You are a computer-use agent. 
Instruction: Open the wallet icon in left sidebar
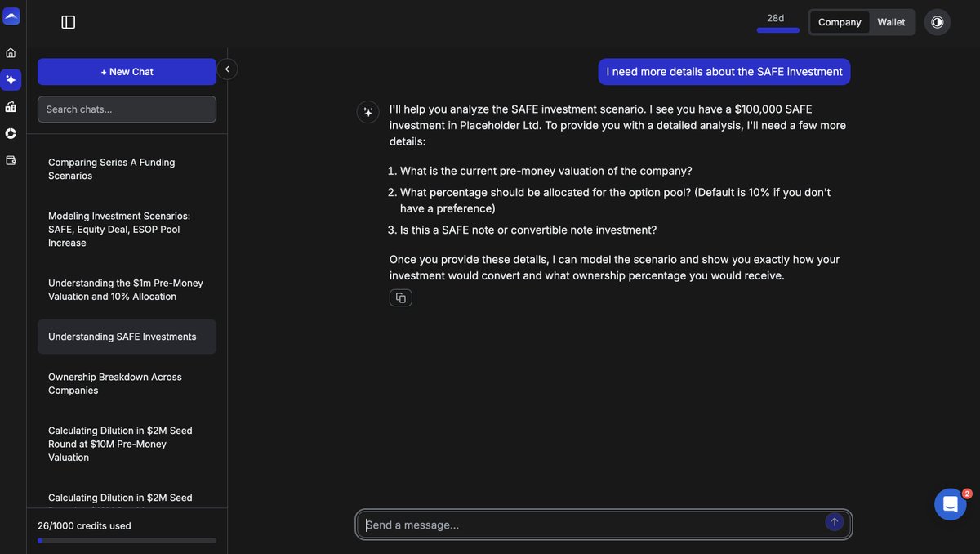(11, 160)
